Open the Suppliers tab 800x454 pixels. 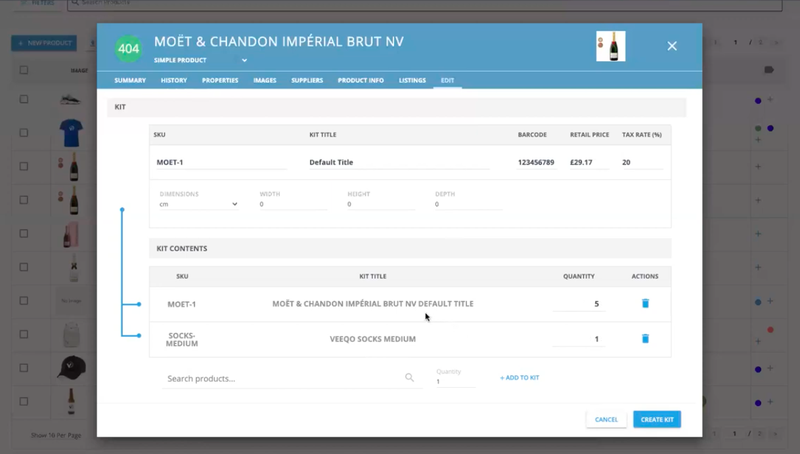307,80
